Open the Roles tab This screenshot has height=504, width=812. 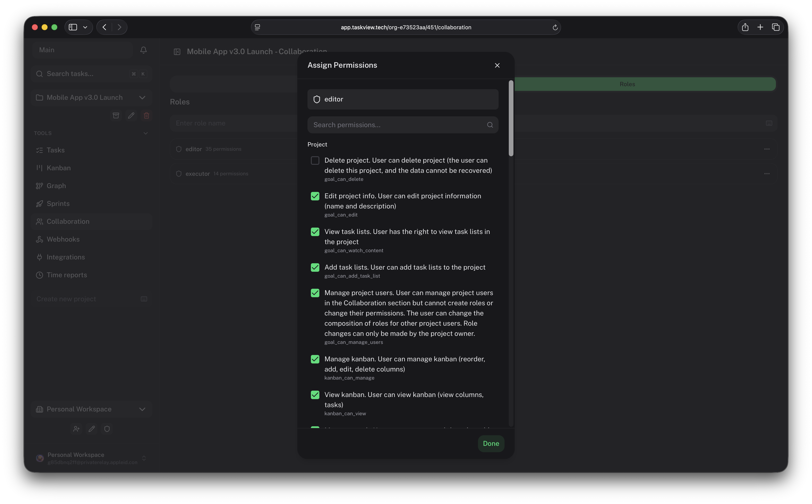pos(627,84)
